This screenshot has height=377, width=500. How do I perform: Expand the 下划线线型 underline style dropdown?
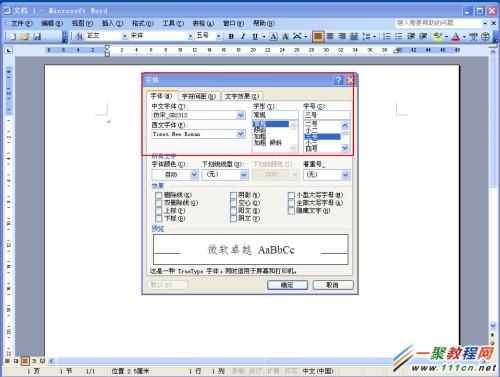244,175
